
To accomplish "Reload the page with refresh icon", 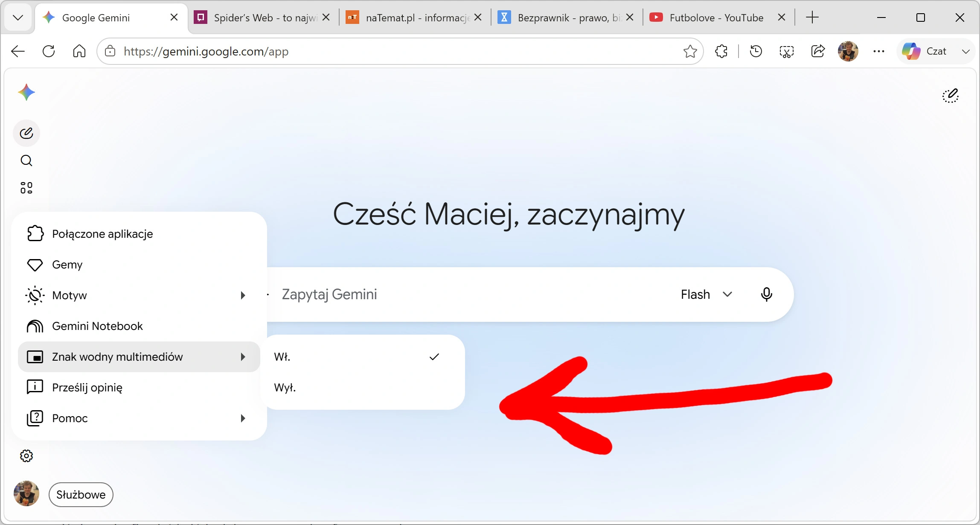I will 49,51.
